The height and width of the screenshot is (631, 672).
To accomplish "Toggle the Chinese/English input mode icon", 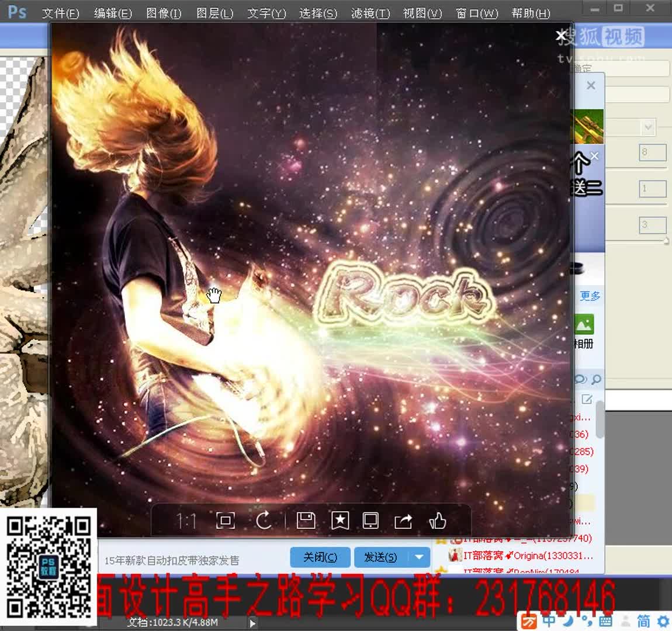I will (549, 620).
